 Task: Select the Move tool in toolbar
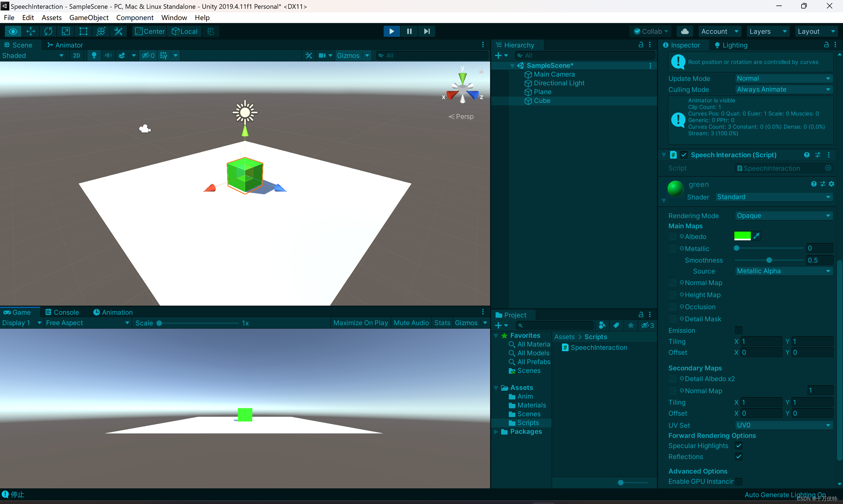click(30, 31)
